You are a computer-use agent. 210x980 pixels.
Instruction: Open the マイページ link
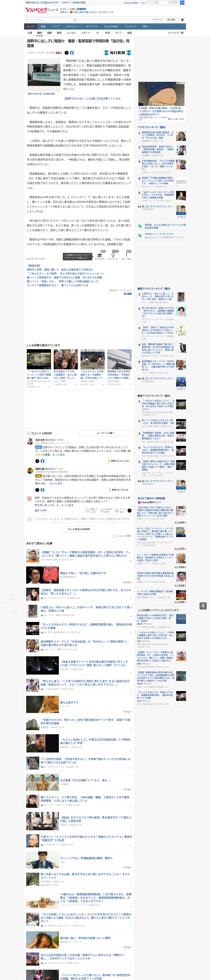click(x=157, y=19)
